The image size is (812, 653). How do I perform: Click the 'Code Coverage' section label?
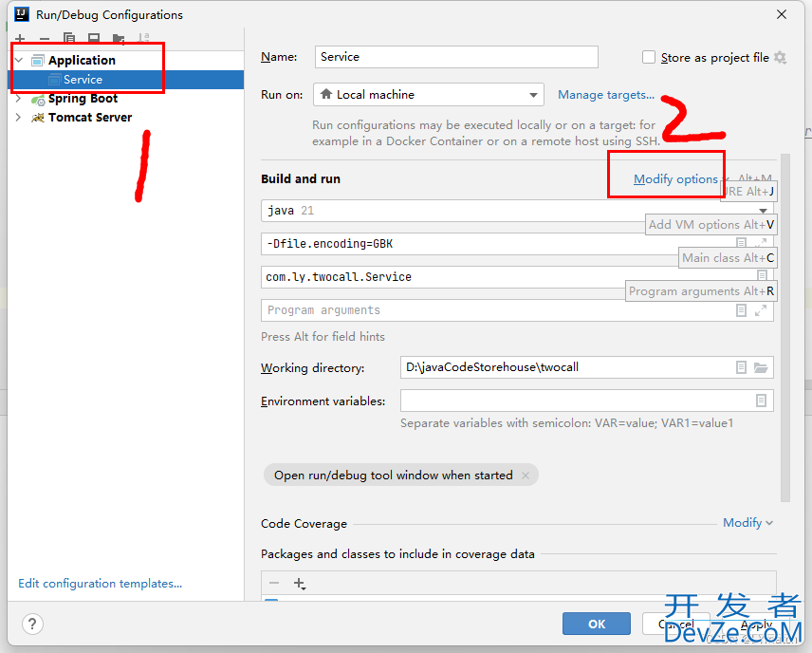pyautogui.click(x=304, y=524)
